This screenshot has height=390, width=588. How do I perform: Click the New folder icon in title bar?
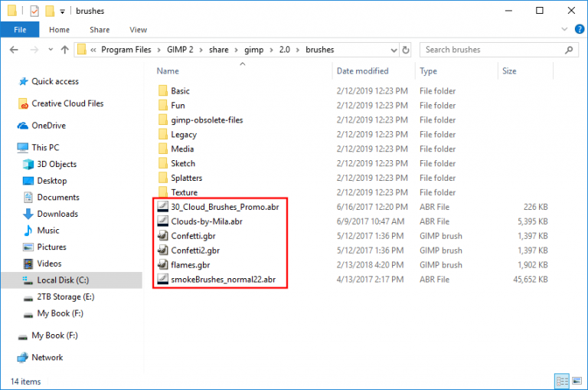pos(50,11)
